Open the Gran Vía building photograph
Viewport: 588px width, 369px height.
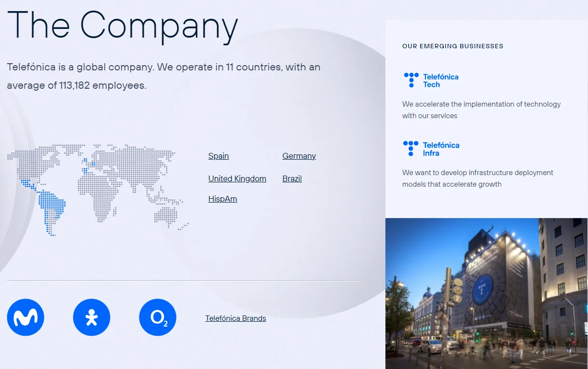point(486,294)
